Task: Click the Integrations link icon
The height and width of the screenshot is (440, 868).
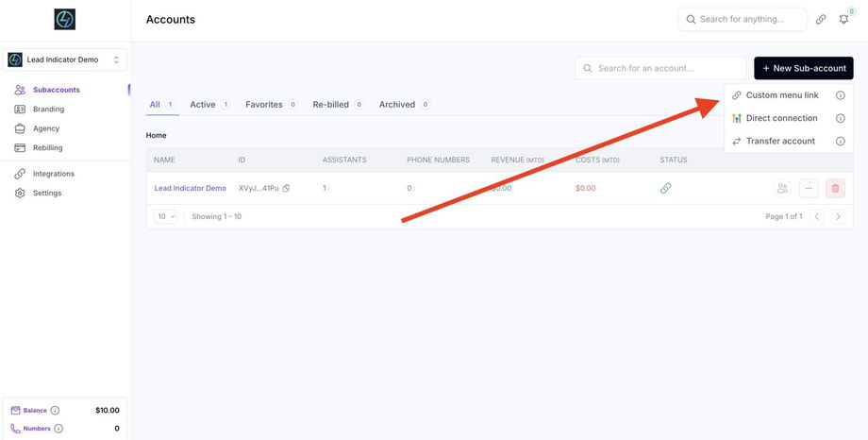Action: coord(20,174)
